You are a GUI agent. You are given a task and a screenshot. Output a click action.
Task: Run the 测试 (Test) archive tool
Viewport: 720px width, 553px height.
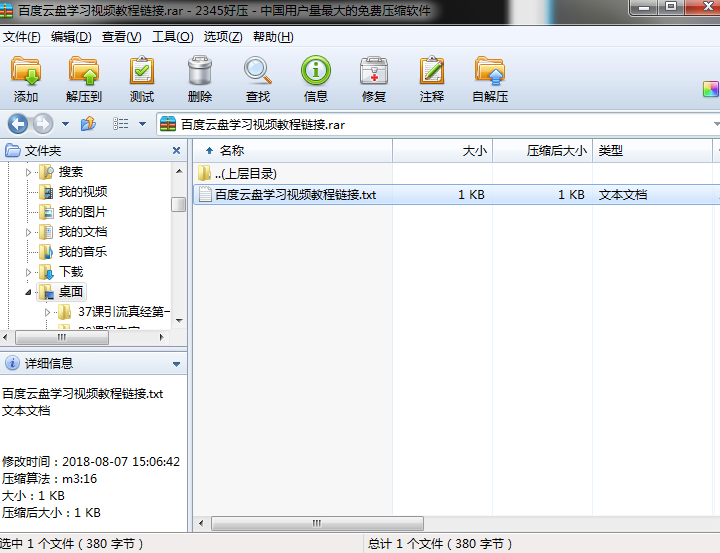[x=142, y=79]
